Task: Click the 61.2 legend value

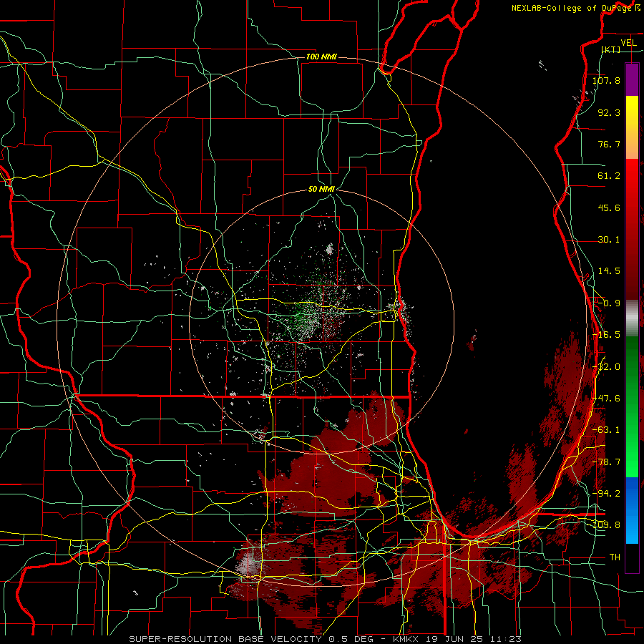Action: pos(609,176)
